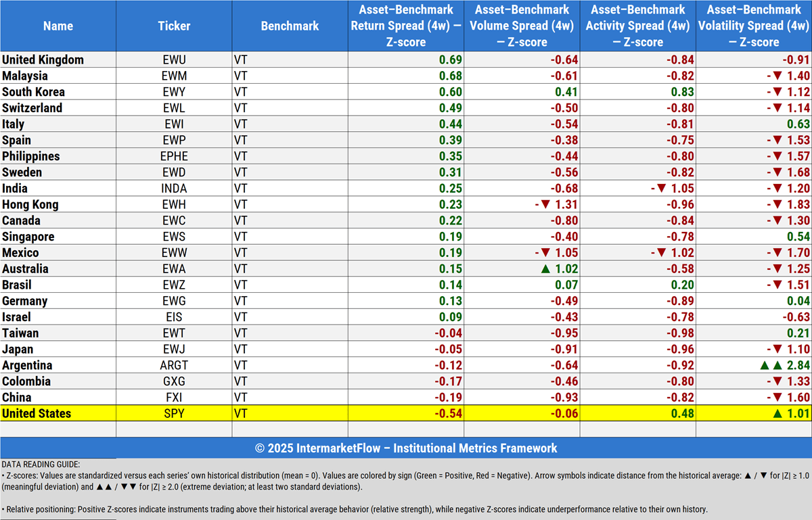This screenshot has height=520, width=812.
Task: Click the IntermarketFlow copyright footer banner
Action: [406, 448]
